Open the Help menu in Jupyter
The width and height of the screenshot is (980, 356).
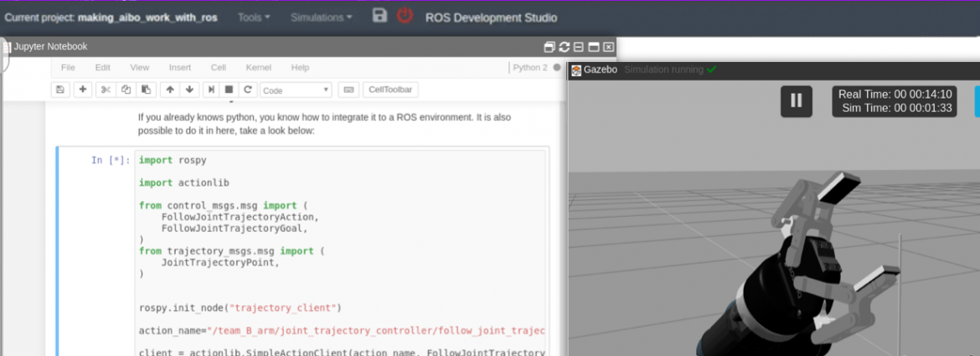(300, 68)
